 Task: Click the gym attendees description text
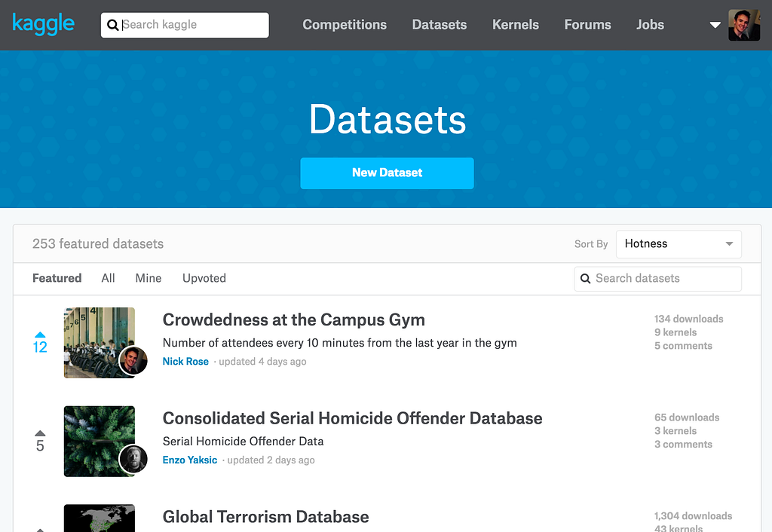[340, 343]
